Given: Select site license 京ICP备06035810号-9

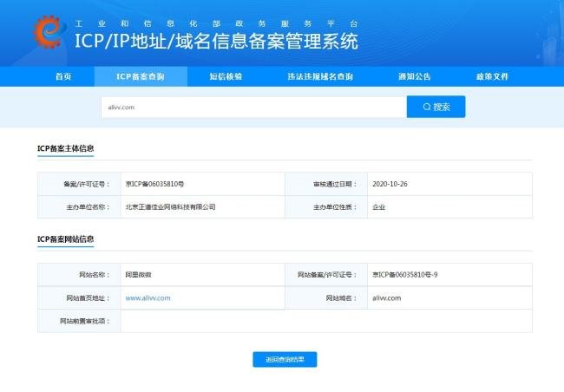Looking at the screenshot, I should point(405,275).
